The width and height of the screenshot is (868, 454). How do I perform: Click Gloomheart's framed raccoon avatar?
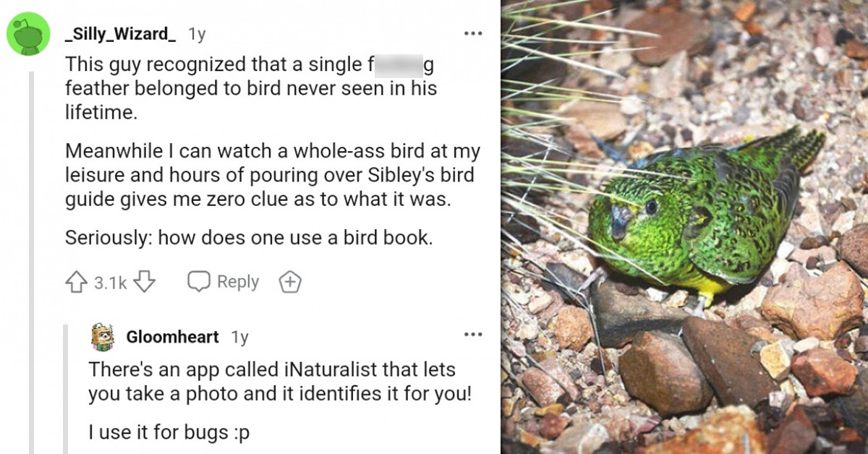(x=103, y=335)
